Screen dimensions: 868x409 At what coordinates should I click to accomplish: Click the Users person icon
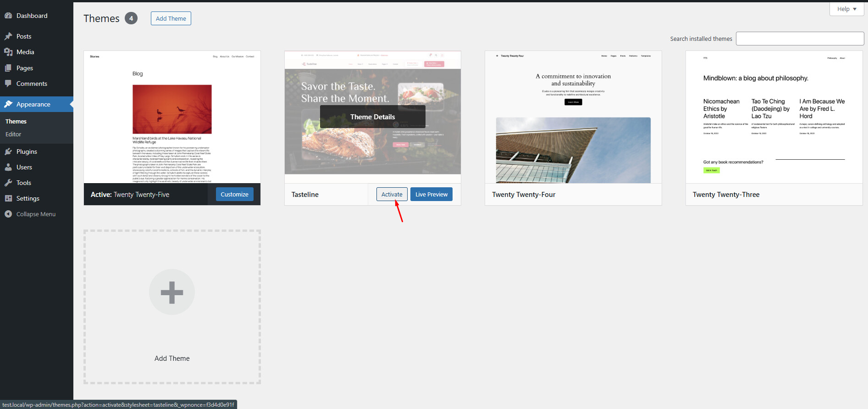point(8,167)
